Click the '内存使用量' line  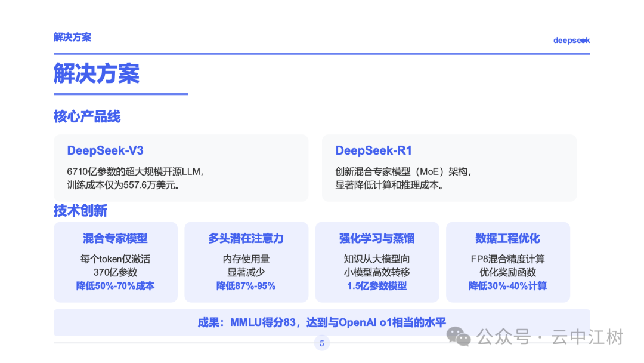pyautogui.click(x=246, y=259)
